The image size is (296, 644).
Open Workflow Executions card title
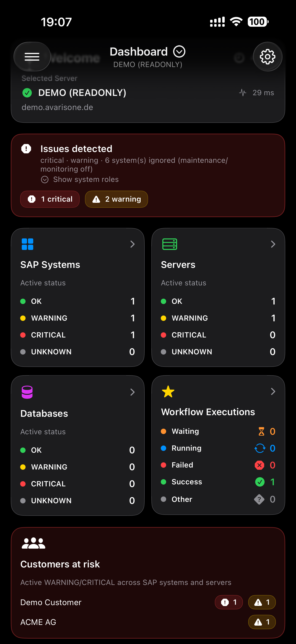208,412
